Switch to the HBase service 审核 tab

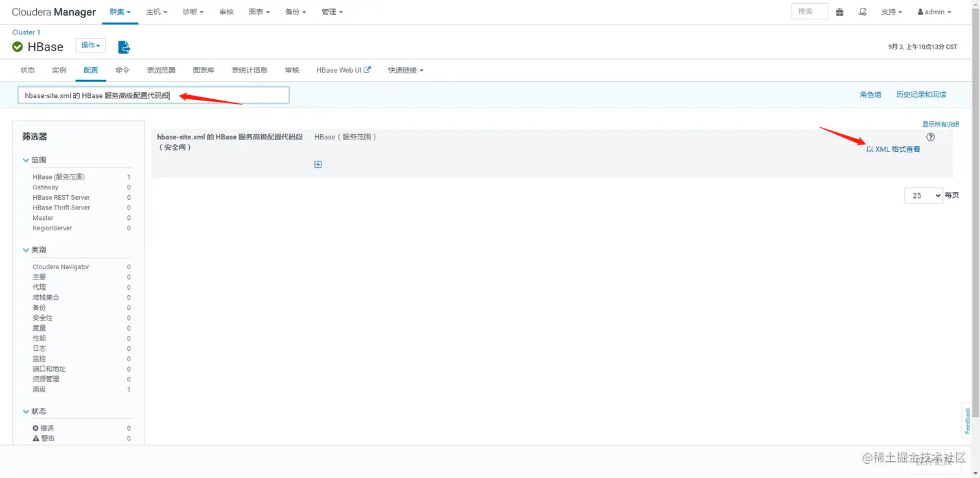(292, 70)
